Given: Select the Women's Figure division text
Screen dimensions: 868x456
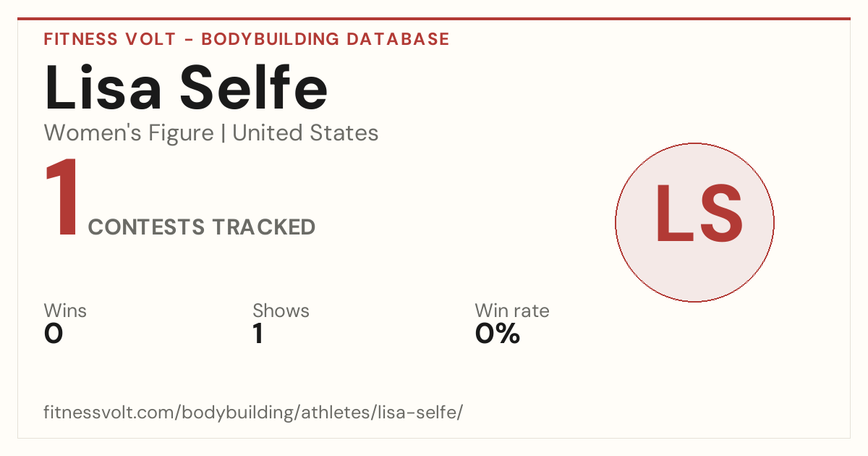Looking at the screenshot, I should [129, 133].
